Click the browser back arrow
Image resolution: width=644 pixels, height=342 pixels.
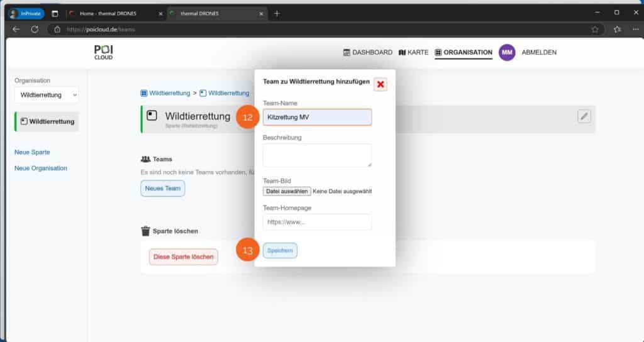click(x=16, y=29)
